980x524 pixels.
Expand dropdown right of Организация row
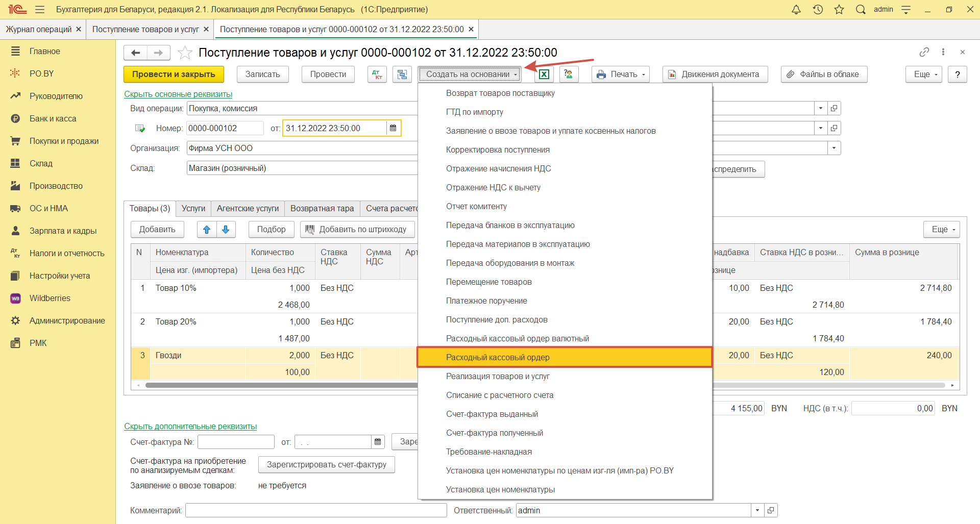coord(834,148)
